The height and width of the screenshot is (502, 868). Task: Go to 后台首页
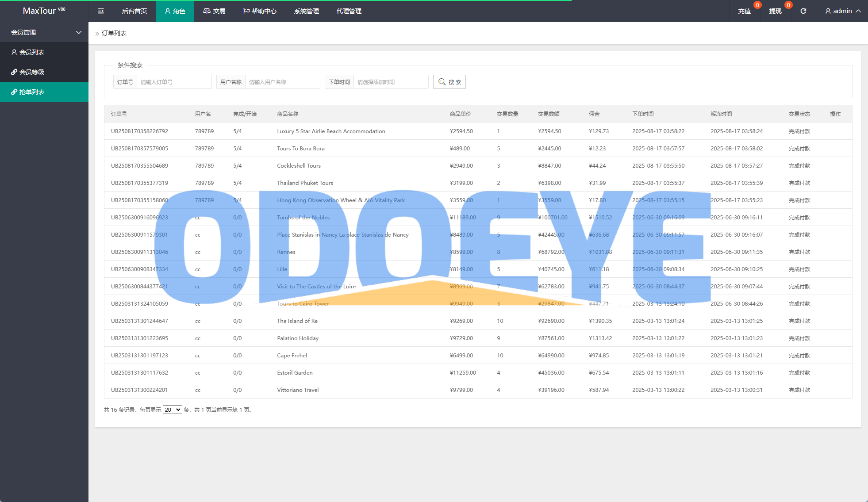click(134, 11)
